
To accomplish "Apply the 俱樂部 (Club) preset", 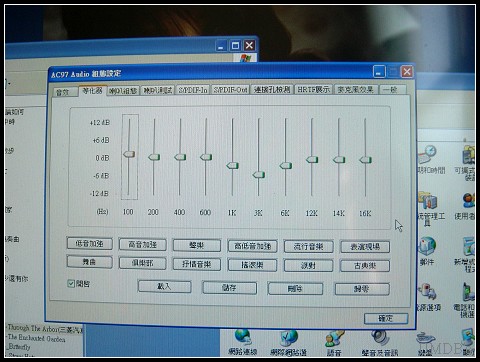I will point(142,263).
